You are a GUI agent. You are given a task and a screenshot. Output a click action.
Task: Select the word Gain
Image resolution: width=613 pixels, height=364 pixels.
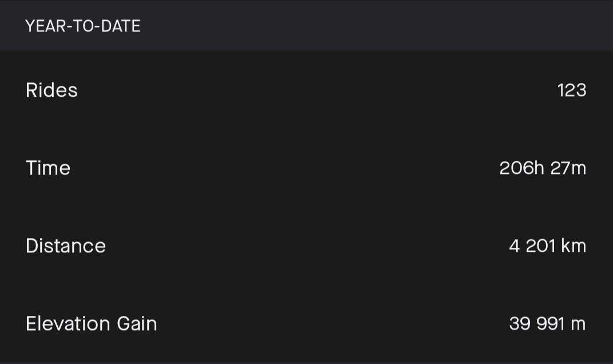[137, 324]
